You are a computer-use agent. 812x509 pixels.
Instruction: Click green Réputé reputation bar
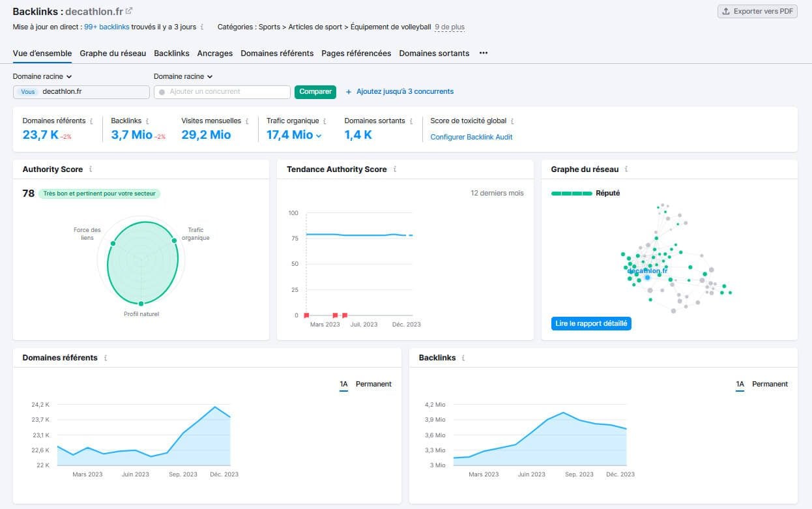(x=572, y=194)
